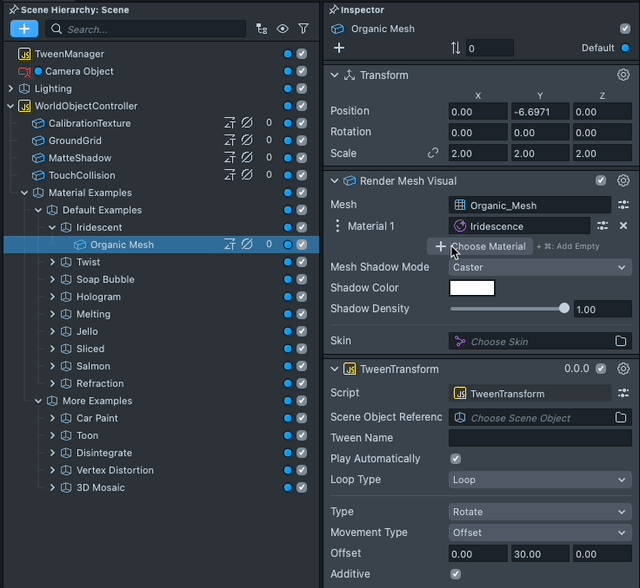This screenshot has width=640, height=588.
Task: Disable the Play Automatically checkbox
Action: [x=456, y=459]
